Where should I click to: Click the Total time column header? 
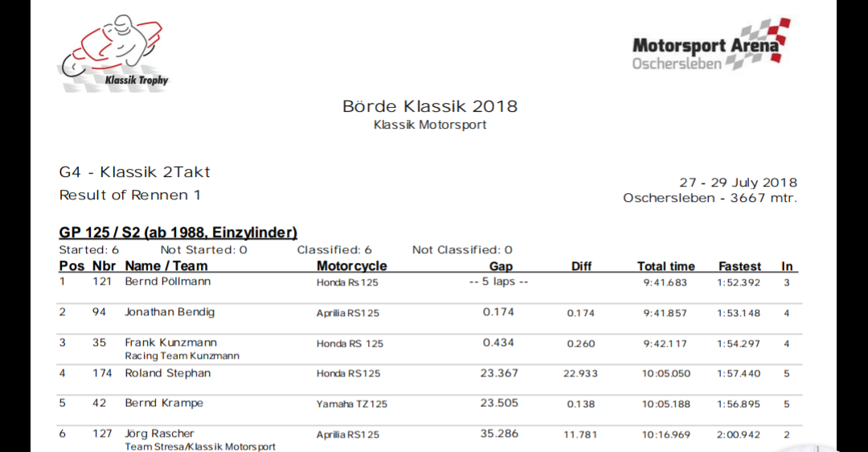665,266
